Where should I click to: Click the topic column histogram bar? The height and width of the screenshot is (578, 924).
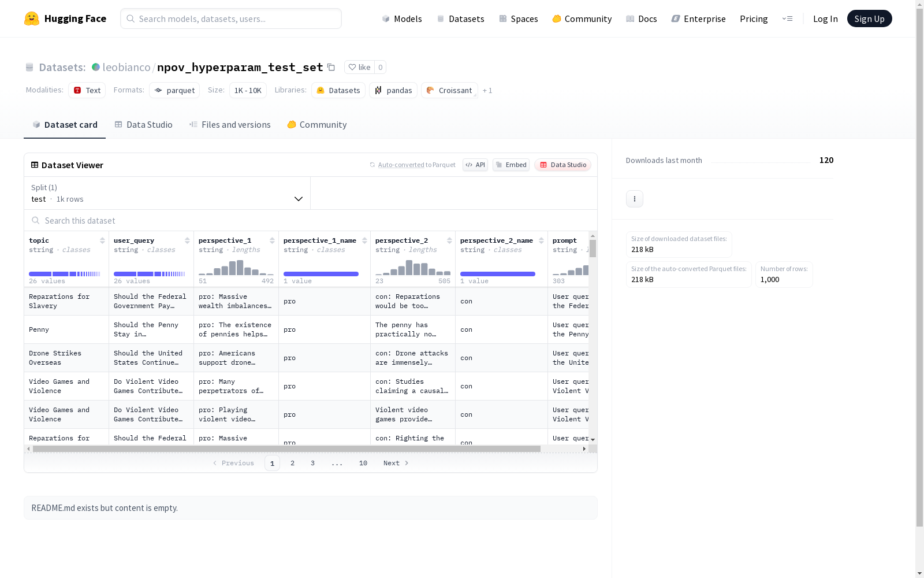coord(65,274)
